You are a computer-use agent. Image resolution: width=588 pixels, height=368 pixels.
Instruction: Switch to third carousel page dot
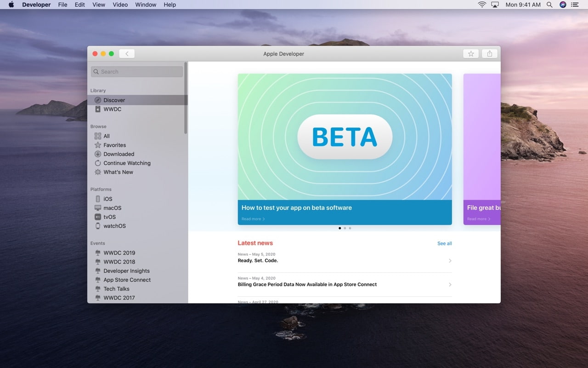click(x=350, y=228)
